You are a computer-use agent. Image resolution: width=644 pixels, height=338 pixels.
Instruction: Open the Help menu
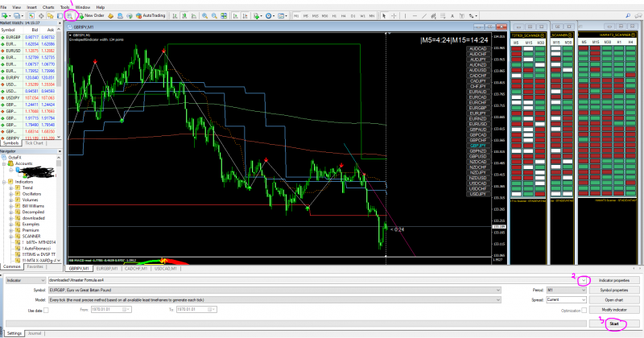(100, 7)
